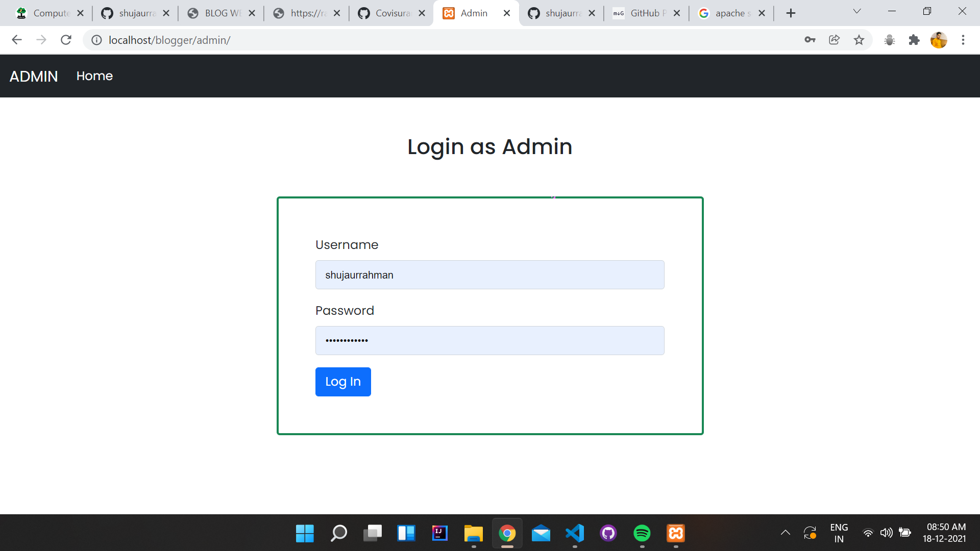Open XAMPP from the taskbar
Image resolution: width=980 pixels, height=551 pixels.
coord(675,533)
